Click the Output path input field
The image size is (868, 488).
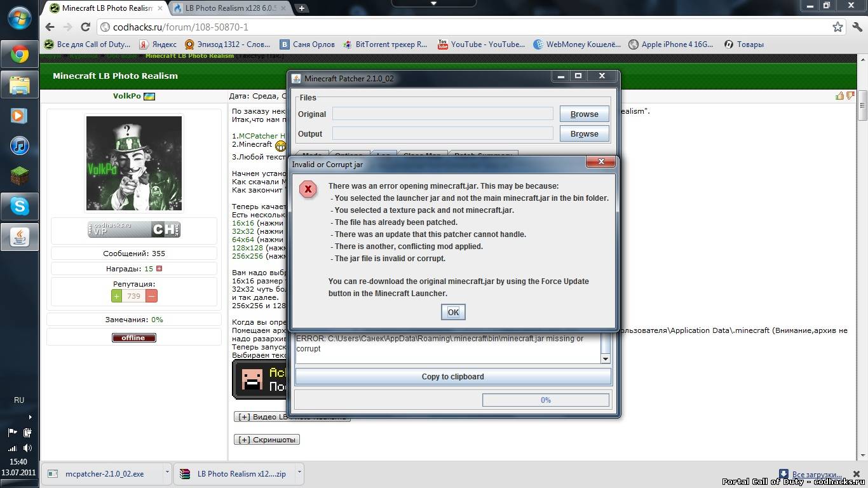443,133
